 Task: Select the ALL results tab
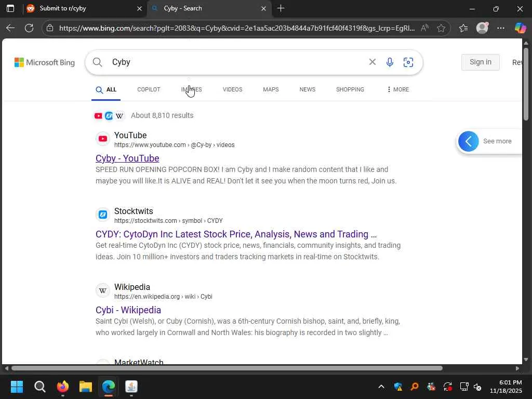coord(106,89)
